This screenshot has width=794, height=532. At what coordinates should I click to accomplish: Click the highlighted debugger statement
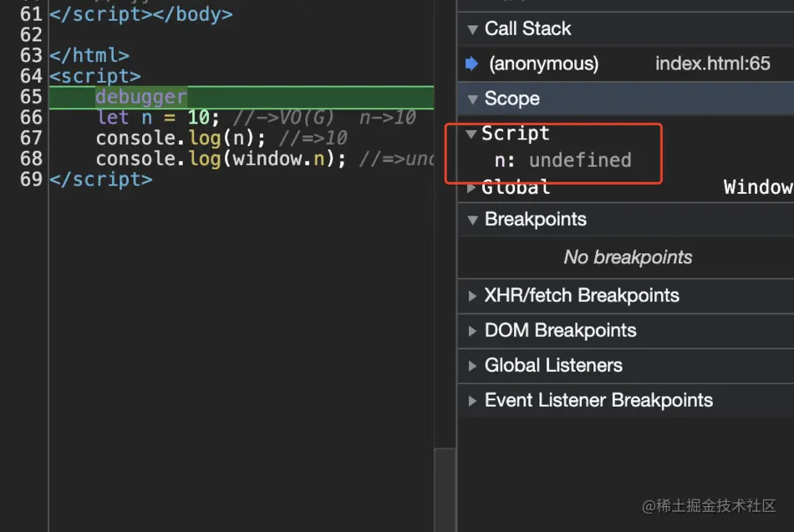coord(141,97)
